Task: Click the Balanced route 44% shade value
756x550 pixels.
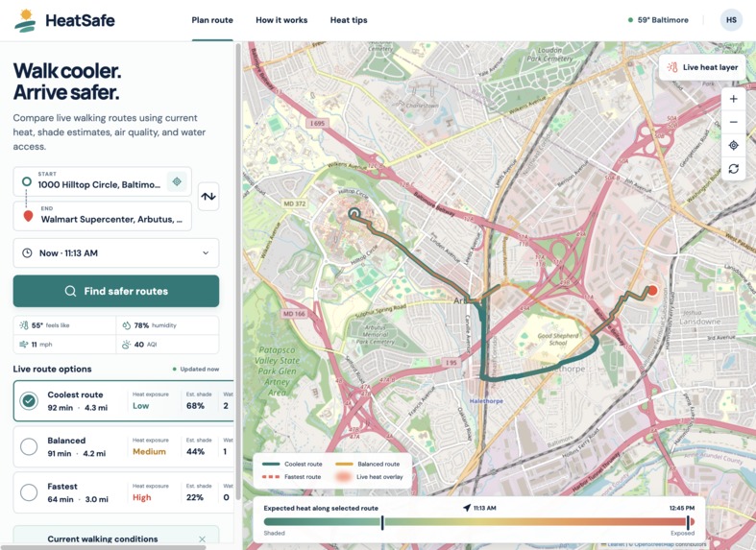Action: point(195,452)
